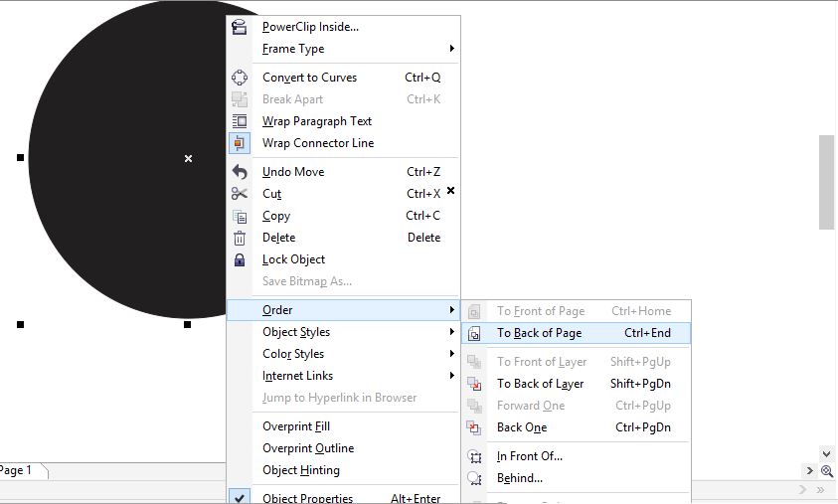Click the zoom magnifier navigator icon
This screenshot has width=838, height=504.
click(x=827, y=471)
